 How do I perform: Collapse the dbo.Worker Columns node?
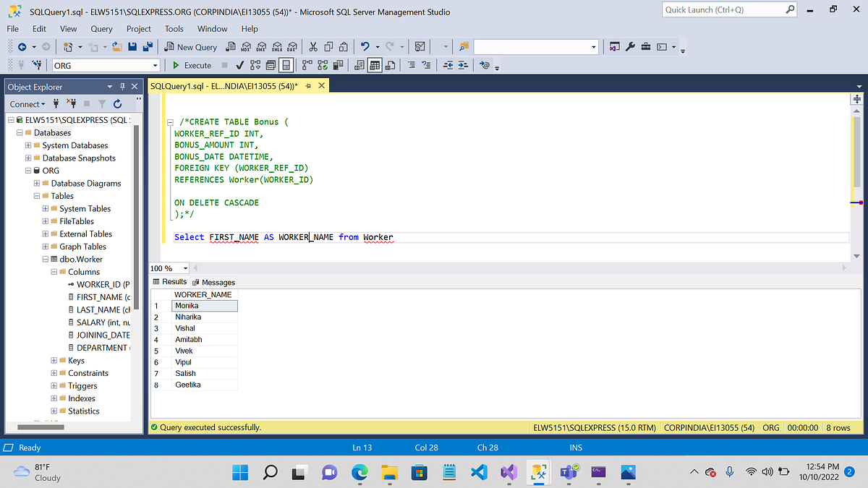pyautogui.click(x=52, y=271)
